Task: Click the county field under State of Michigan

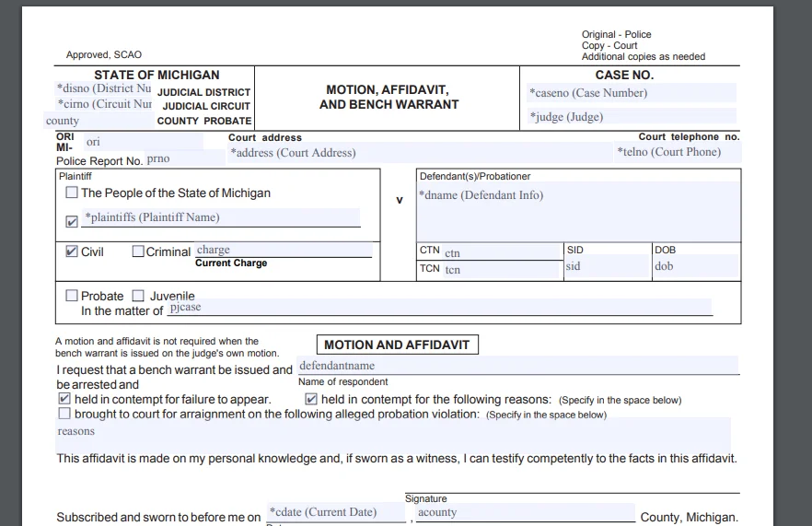Action: point(99,121)
